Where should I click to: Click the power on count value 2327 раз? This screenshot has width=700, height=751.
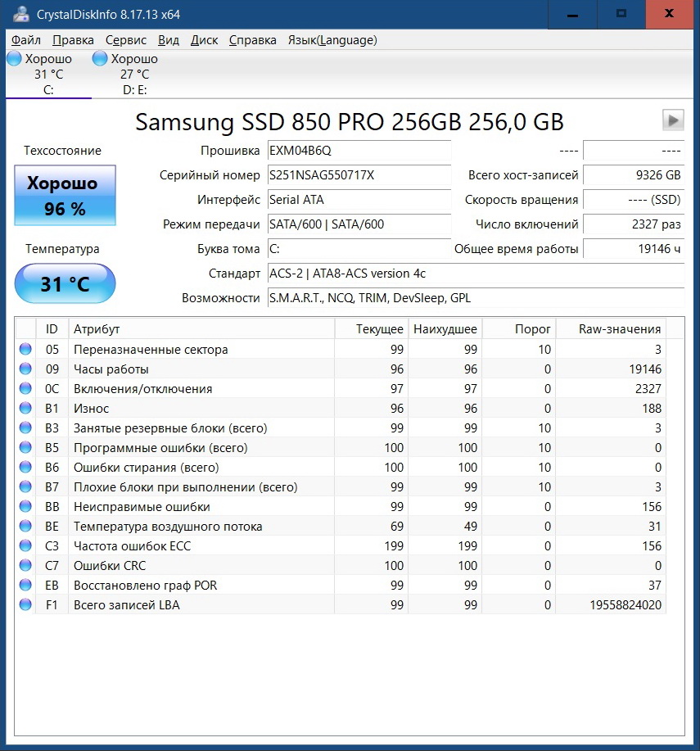click(x=634, y=224)
